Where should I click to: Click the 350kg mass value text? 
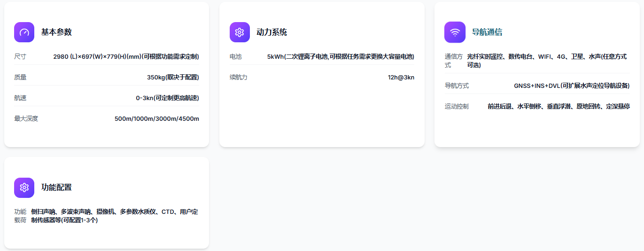pos(173,77)
